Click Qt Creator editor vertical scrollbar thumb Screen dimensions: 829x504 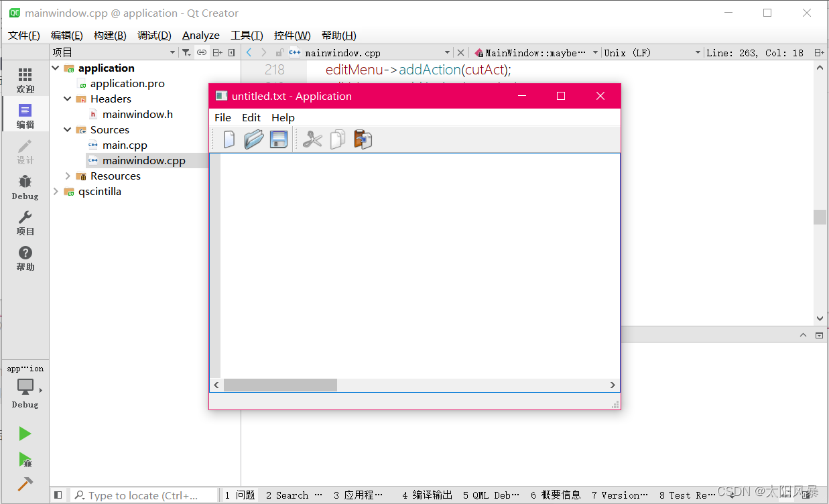(820, 217)
